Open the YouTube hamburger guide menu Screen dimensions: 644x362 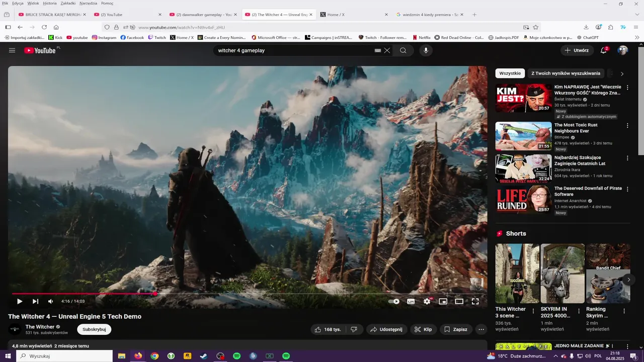click(x=12, y=50)
